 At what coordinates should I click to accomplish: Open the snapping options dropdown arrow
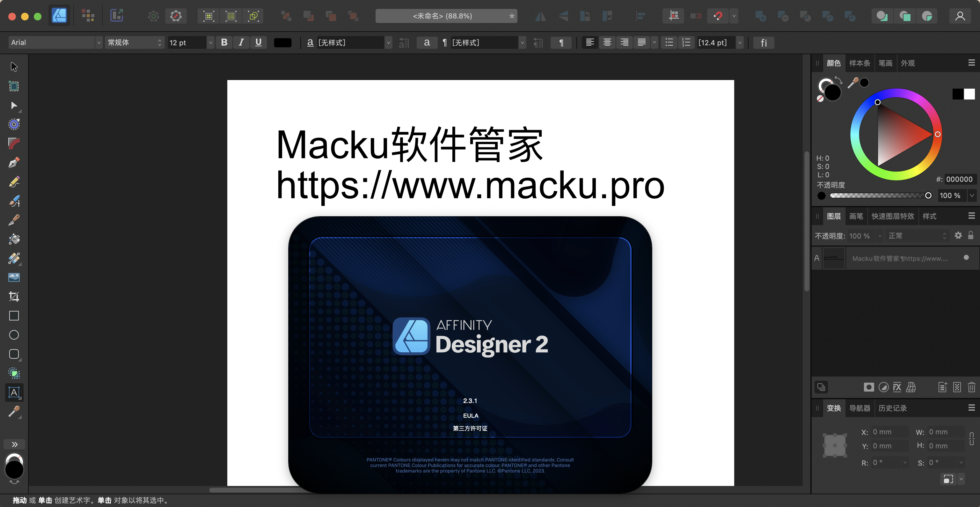tap(734, 16)
